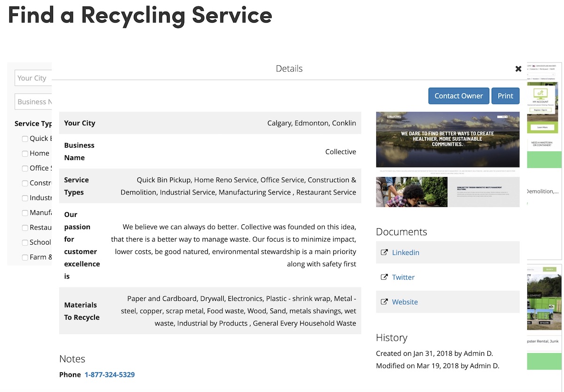
Task: Tick the Manufacturing Service checkbox
Action: pyautogui.click(x=25, y=213)
